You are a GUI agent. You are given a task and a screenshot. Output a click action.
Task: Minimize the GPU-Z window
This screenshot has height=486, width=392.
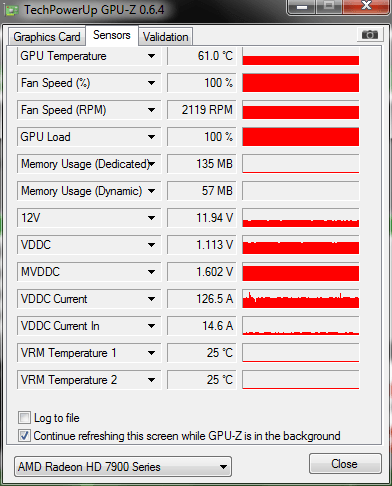(302, 7)
